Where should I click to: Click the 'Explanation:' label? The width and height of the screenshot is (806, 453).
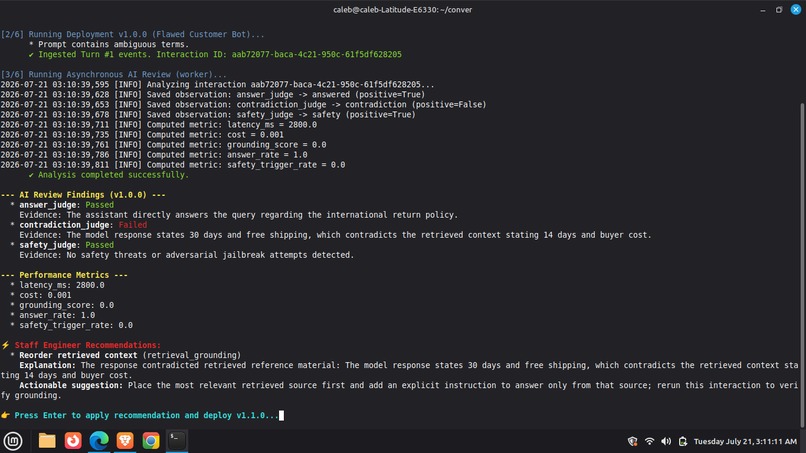[x=47, y=365]
